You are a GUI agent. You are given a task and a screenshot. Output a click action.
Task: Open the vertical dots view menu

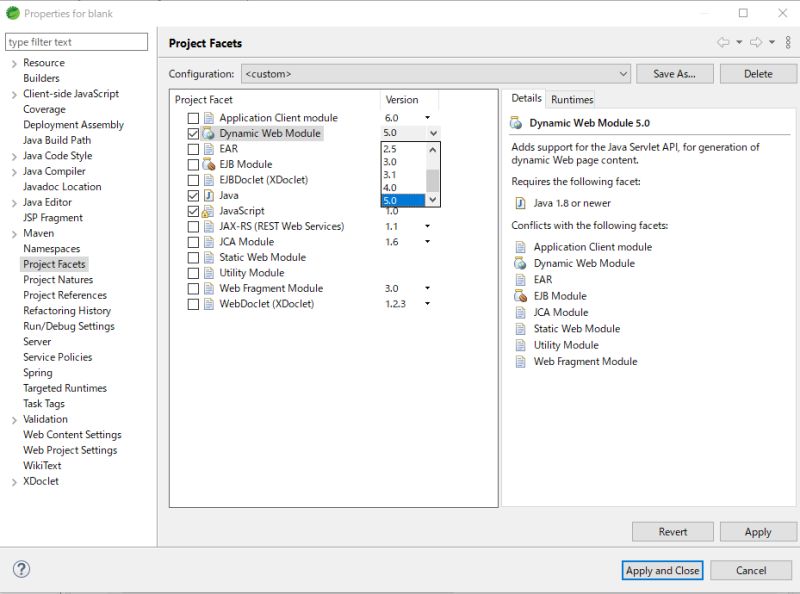[788, 42]
